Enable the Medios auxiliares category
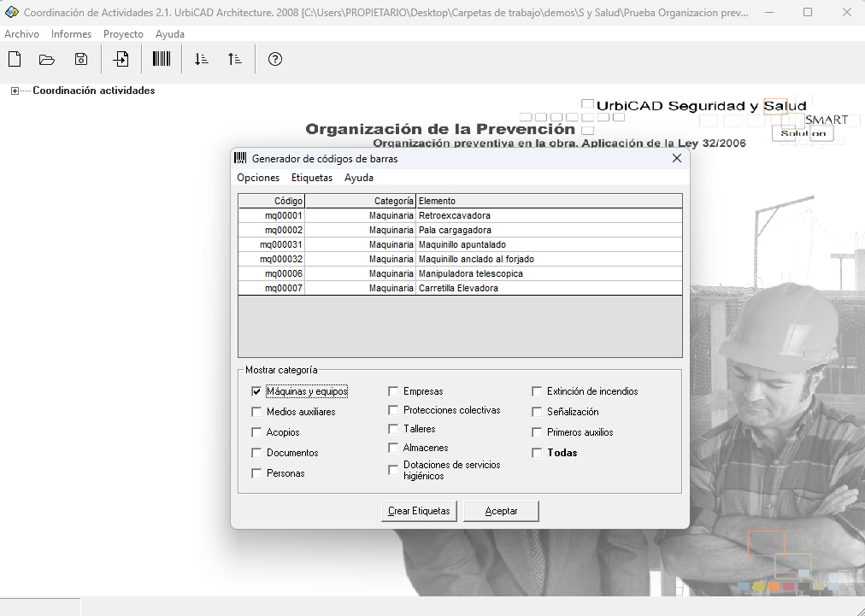Screen dimensions: 865x616 pyautogui.click(x=256, y=412)
